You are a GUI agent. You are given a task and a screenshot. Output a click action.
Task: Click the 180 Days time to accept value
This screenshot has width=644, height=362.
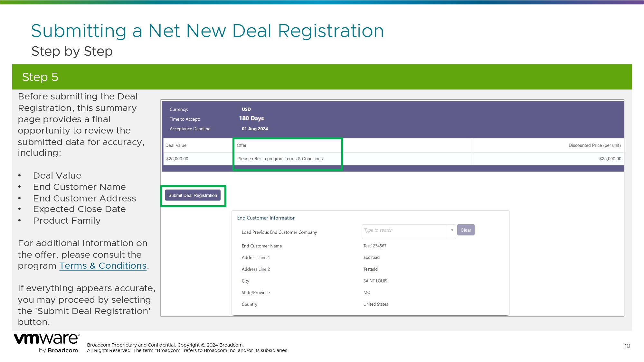[x=251, y=118]
